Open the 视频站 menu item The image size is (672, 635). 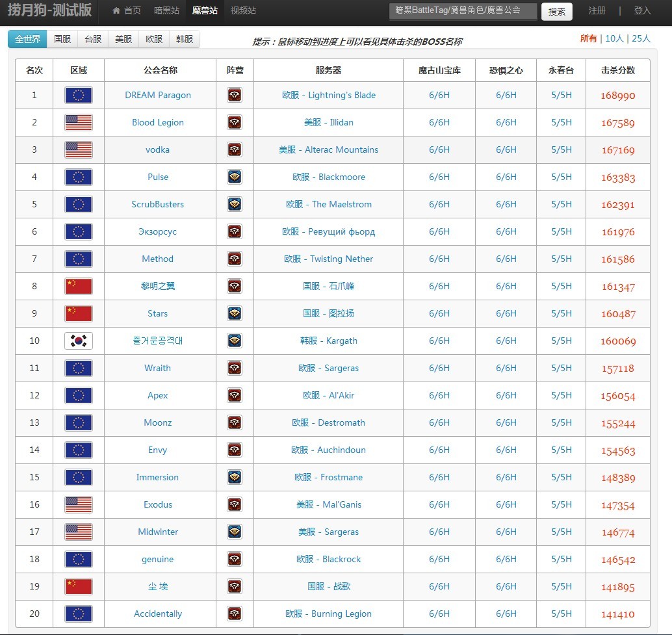[243, 10]
